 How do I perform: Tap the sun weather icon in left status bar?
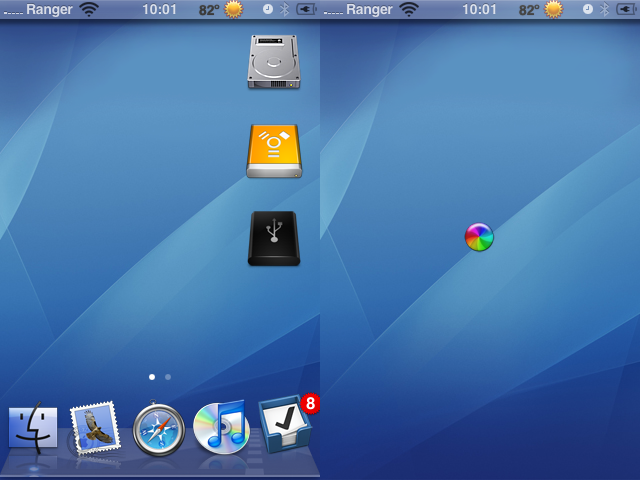233,9
